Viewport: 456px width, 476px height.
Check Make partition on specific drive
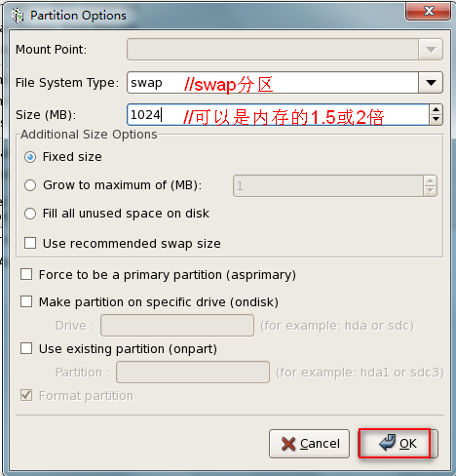26,301
